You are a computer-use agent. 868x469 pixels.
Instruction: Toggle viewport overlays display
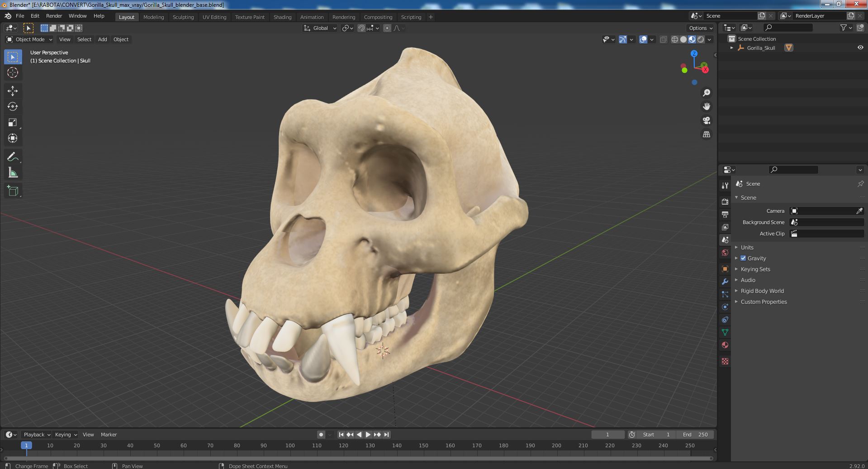(x=643, y=39)
